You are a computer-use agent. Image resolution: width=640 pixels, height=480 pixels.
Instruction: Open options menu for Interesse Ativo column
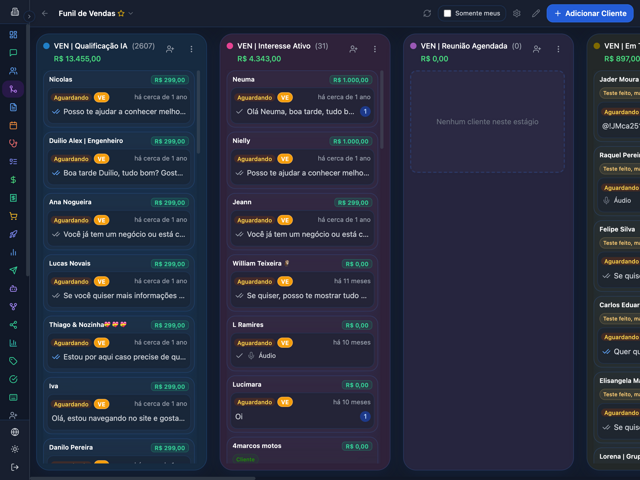[375, 49]
